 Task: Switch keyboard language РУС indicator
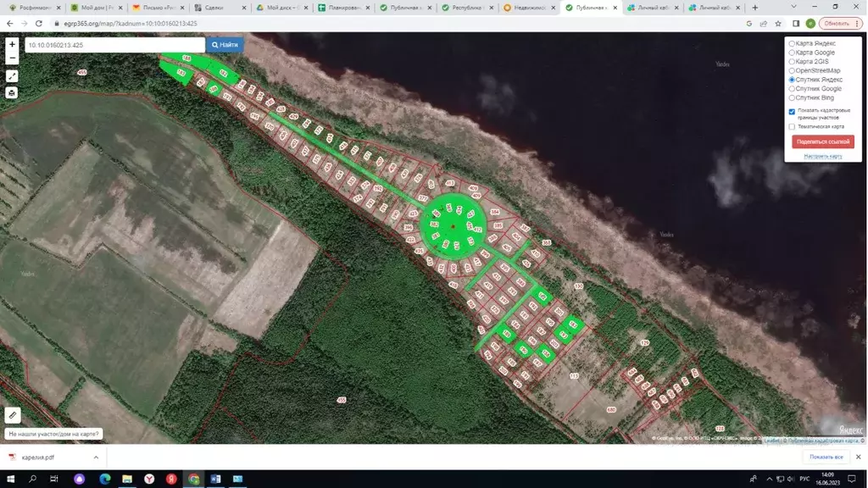click(x=804, y=479)
